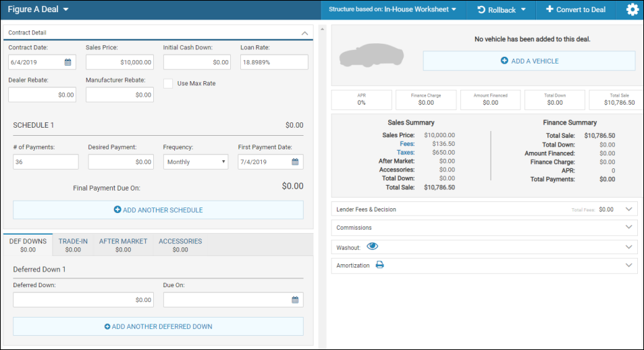This screenshot has width=644, height=350.
Task: Open Structure based on In-House Worksheet dropdown
Action: pos(392,9)
